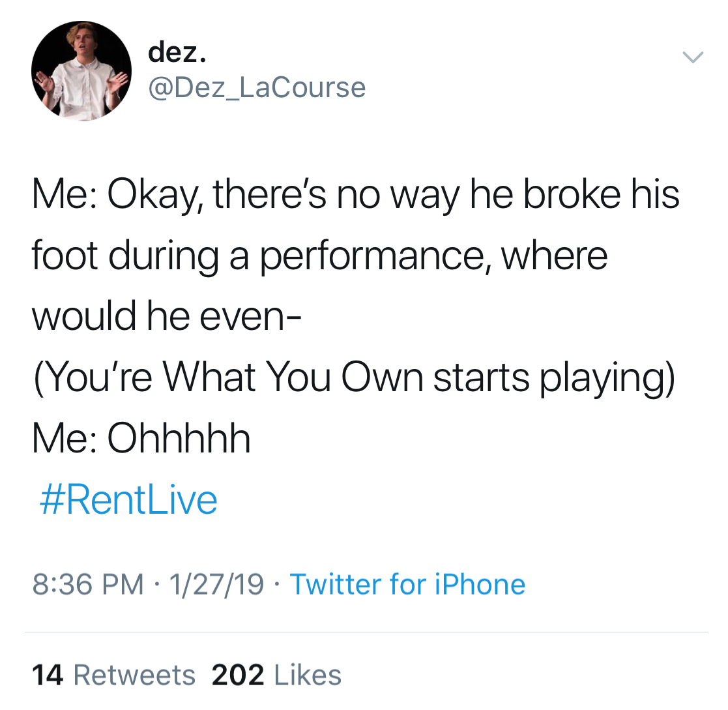Viewport: 728px width, 710px height.
Task: Click the horizontal divider above the retweet counts
Action: click(x=366, y=632)
